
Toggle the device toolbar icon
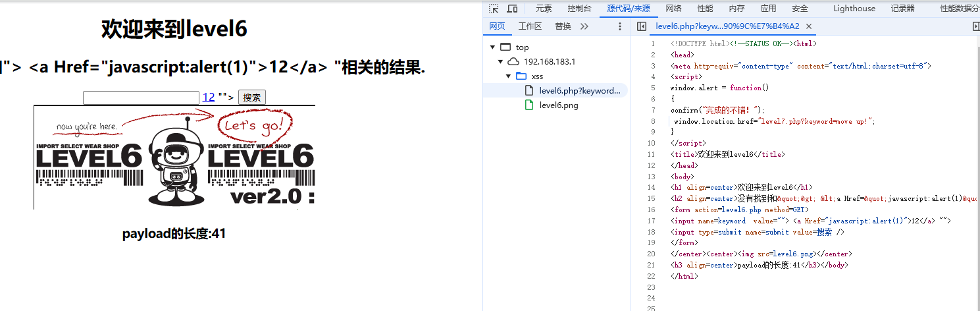coord(512,9)
